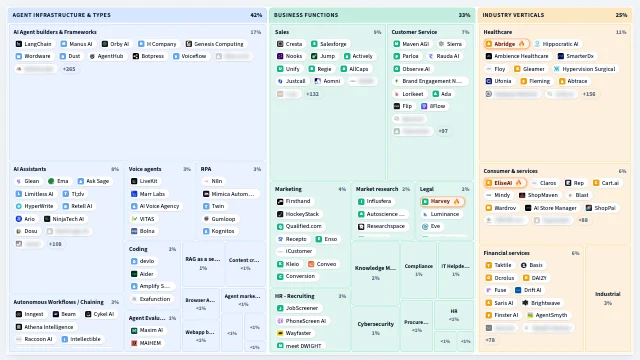Click the EliseAI logo in Consumer & services
Image resolution: width=640 pixels, height=360 pixels.
[x=489, y=183]
